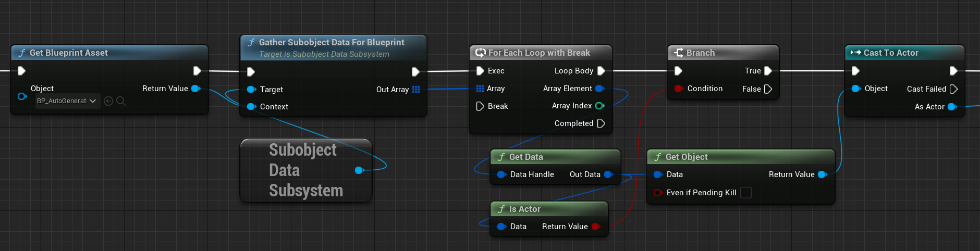Select the Cast To Actor node title
980x251 pixels.
[x=891, y=53]
